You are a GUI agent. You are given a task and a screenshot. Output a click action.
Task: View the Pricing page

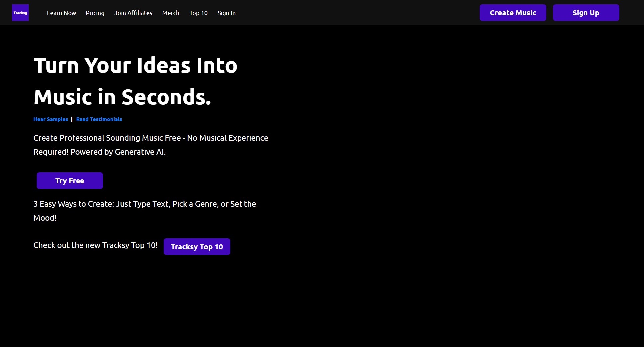click(95, 13)
